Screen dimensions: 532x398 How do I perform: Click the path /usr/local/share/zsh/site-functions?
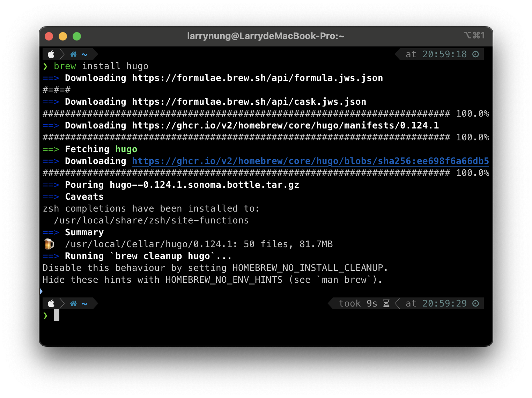tap(152, 220)
